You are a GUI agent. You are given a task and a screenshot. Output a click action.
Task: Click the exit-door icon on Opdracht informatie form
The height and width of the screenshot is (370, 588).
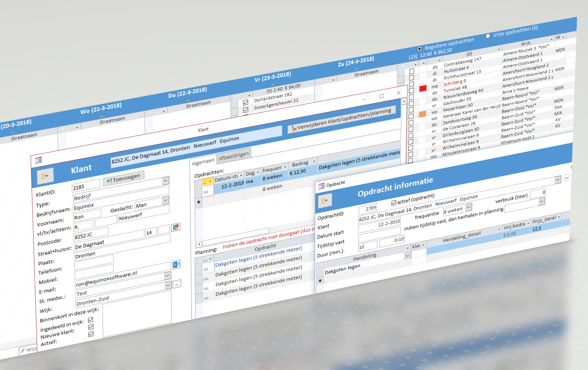coord(325,201)
